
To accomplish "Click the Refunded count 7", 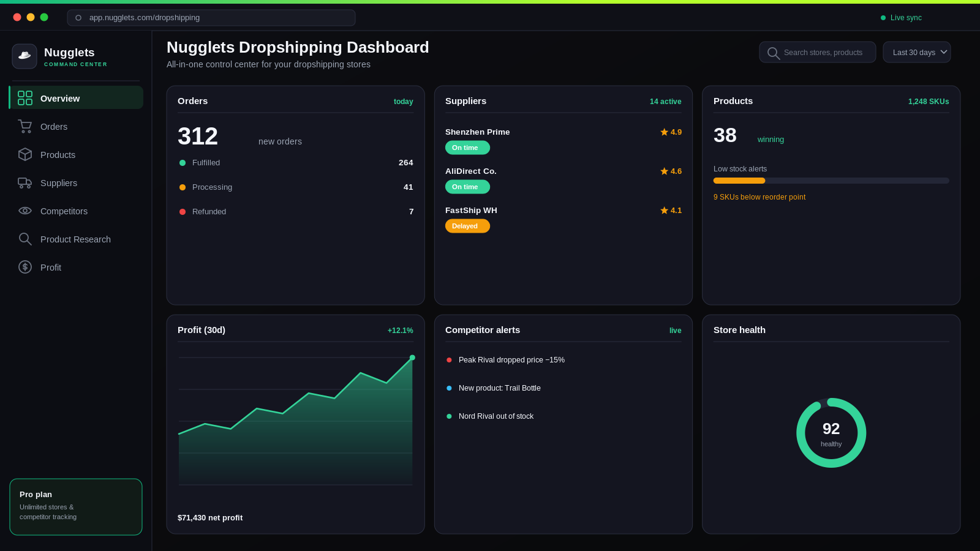I will tap(411, 212).
